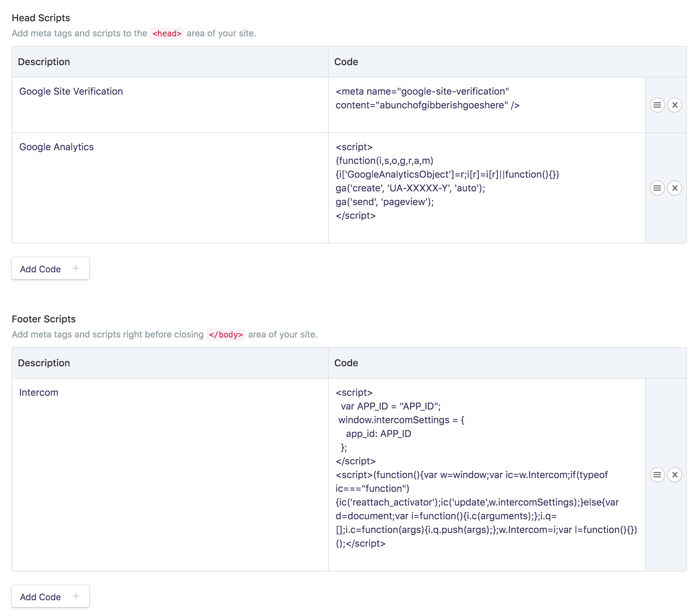The width and height of the screenshot is (698, 616).
Task: Delete the Google Analytics script row
Action: tap(675, 188)
